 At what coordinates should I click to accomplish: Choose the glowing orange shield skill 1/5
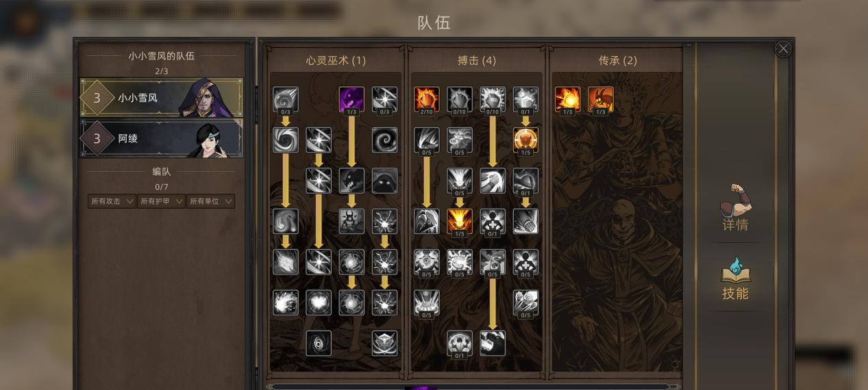[x=525, y=140]
